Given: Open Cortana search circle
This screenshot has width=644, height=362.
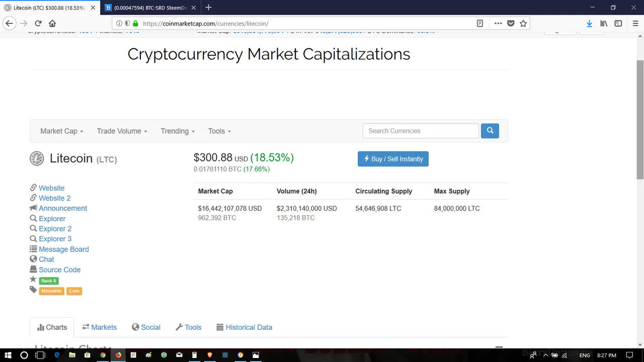Looking at the screenshot, I should coord(24,355).
